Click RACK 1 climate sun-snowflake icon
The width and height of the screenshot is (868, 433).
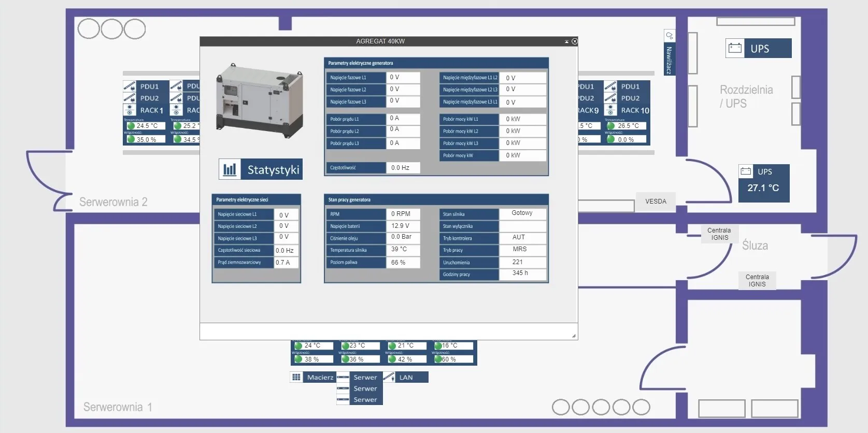click(x=130, y=110)
